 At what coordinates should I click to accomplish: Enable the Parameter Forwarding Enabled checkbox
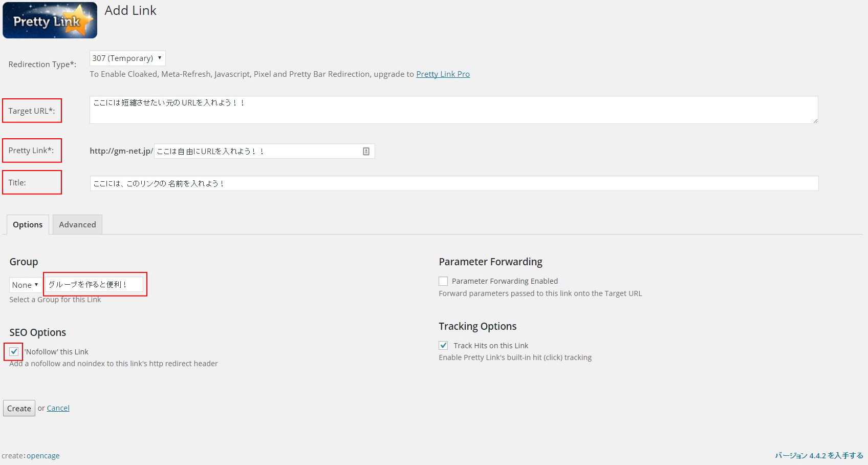[443, 281]
